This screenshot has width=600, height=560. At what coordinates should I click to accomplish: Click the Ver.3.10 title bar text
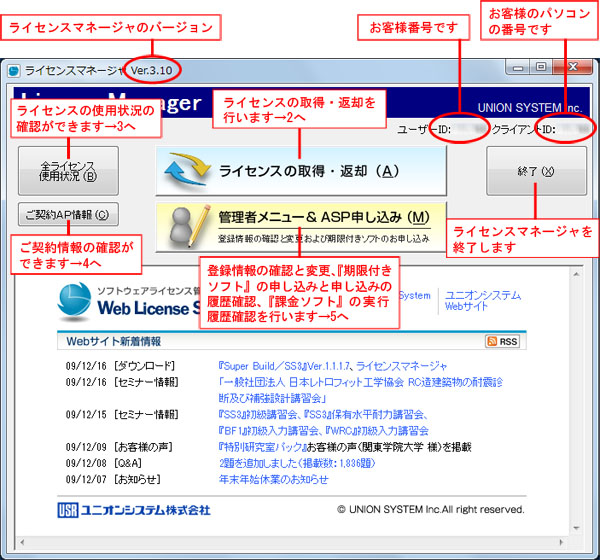[152, 71]
